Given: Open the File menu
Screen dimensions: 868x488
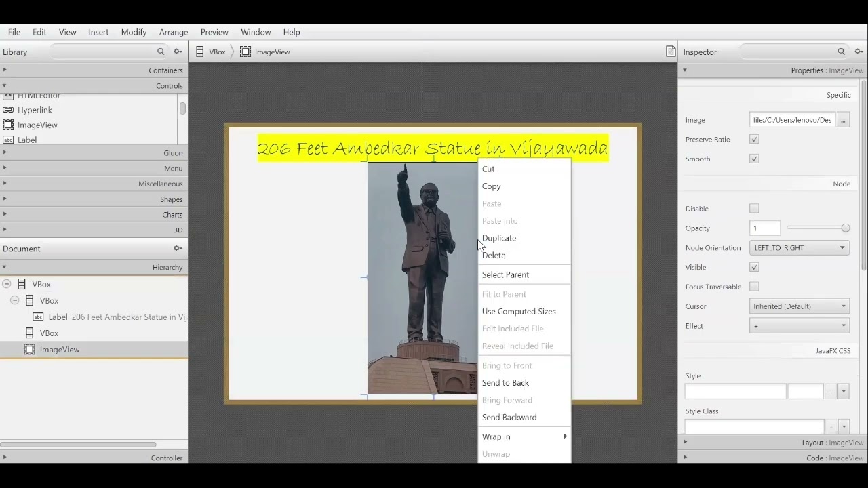Looking at the screenshot, I should click(14, 32).
